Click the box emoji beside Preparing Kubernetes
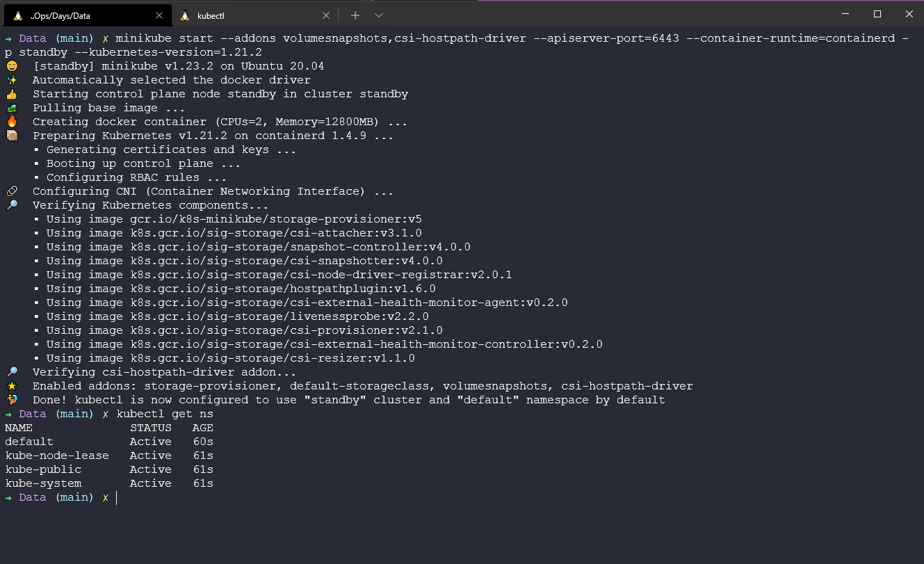924x564 pixels. coord(12,136)
